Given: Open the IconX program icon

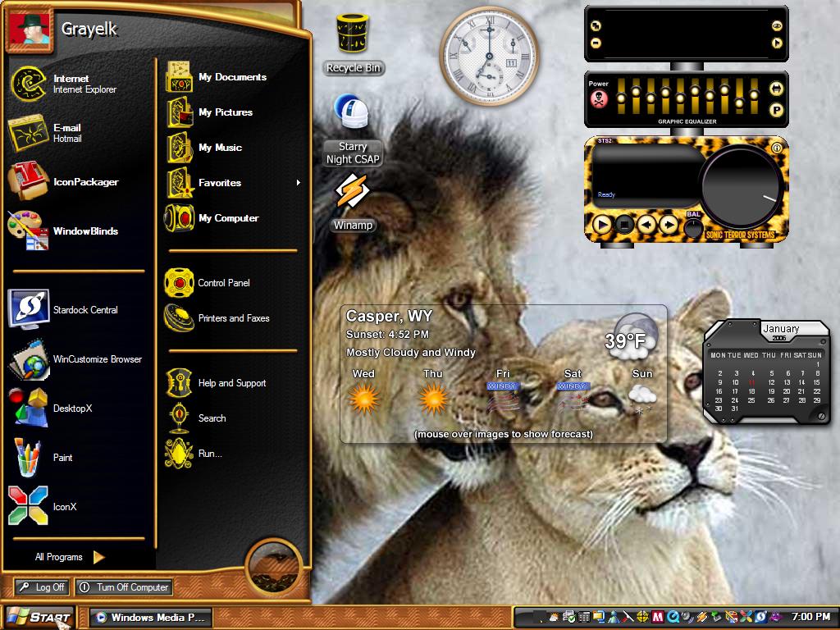Looking at the screenshot, I should point(28,505).
